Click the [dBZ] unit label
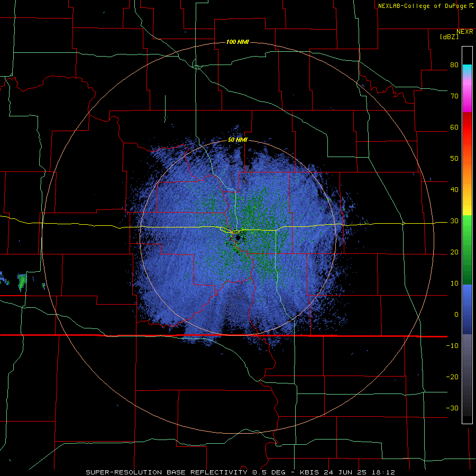The height and width of the screenshot is (476, 476). point(450,36)
